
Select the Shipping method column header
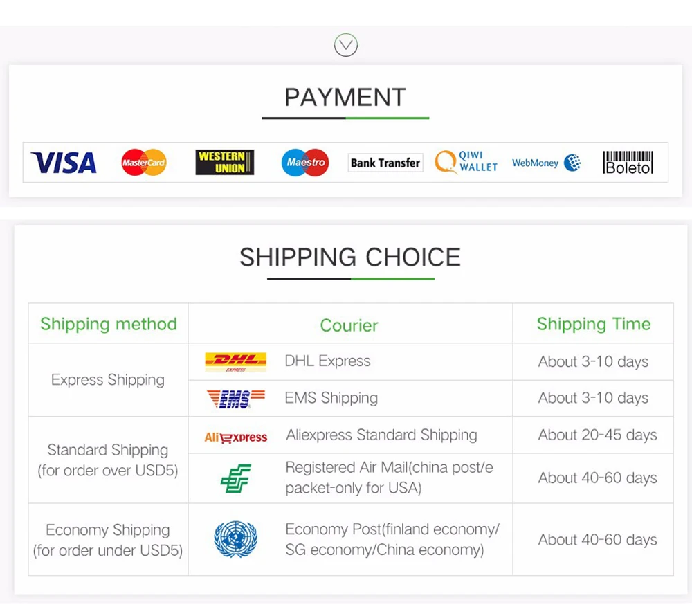click(109, 325)
